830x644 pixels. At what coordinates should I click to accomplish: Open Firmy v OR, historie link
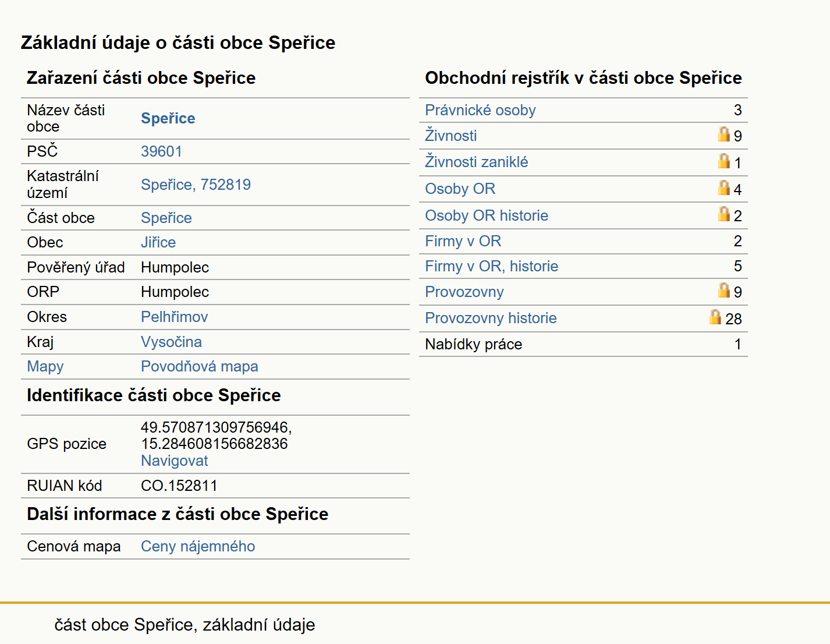click(491, 266)
